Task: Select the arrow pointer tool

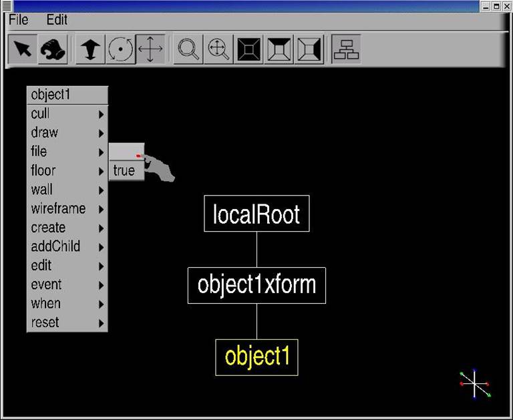Action: pyautogui.click(x=22, y=49)
